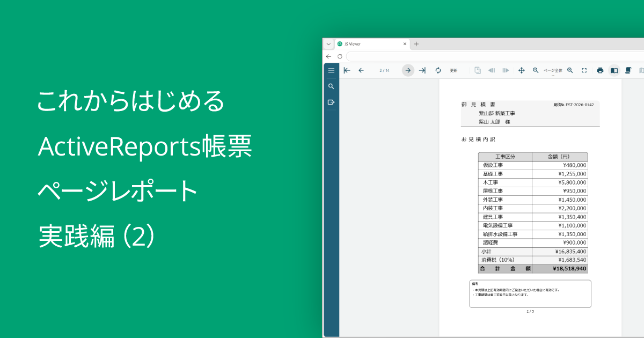Screen dimensions: 644x338
Task: Zoom out the report
Action: [x=536, y=70]
